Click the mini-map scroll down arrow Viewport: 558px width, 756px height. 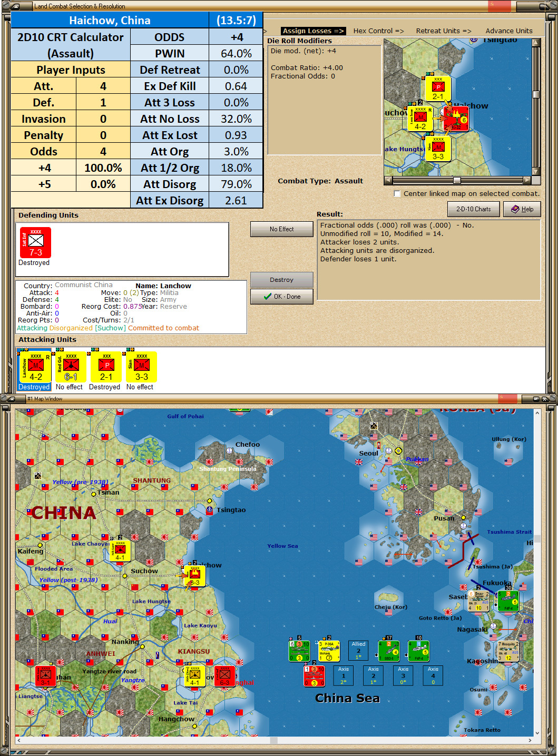(x=536, y=171)
